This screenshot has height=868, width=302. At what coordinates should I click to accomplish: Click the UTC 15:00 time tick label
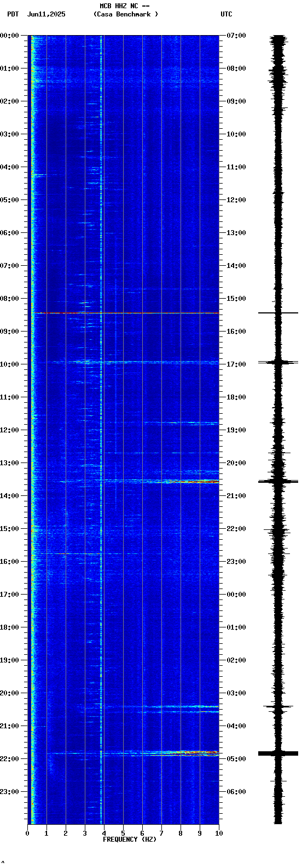pyautogui.click(x=236, y=299)
